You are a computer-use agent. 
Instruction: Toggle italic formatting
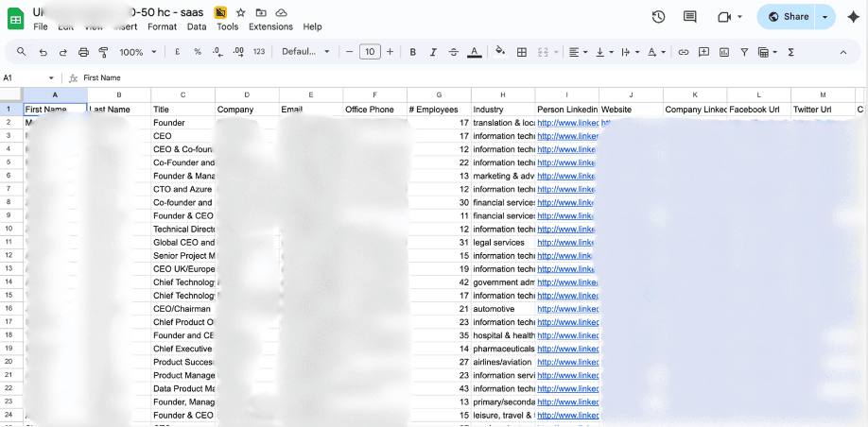pos(433,52)
